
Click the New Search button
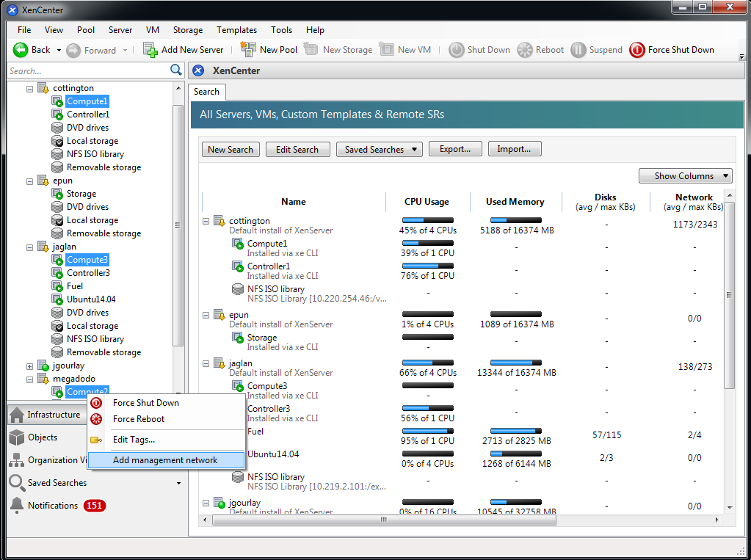(x=231, y=150)
